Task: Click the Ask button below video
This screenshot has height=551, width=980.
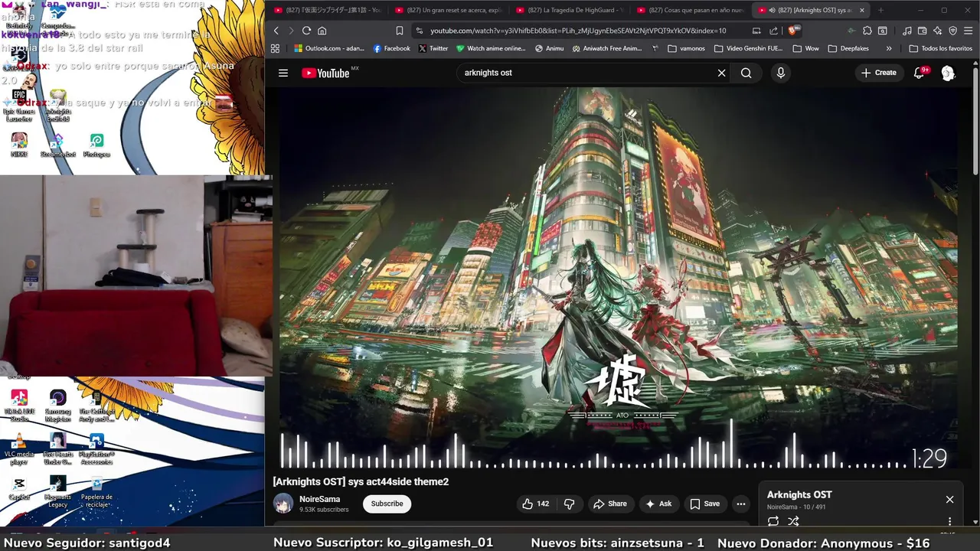Action: (x=658, y=504)
